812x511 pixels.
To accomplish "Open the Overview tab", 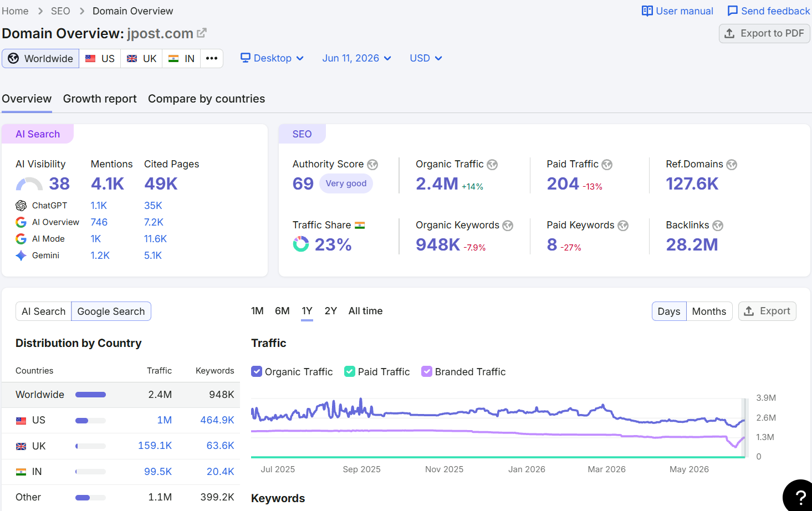I will click(27, 99).
